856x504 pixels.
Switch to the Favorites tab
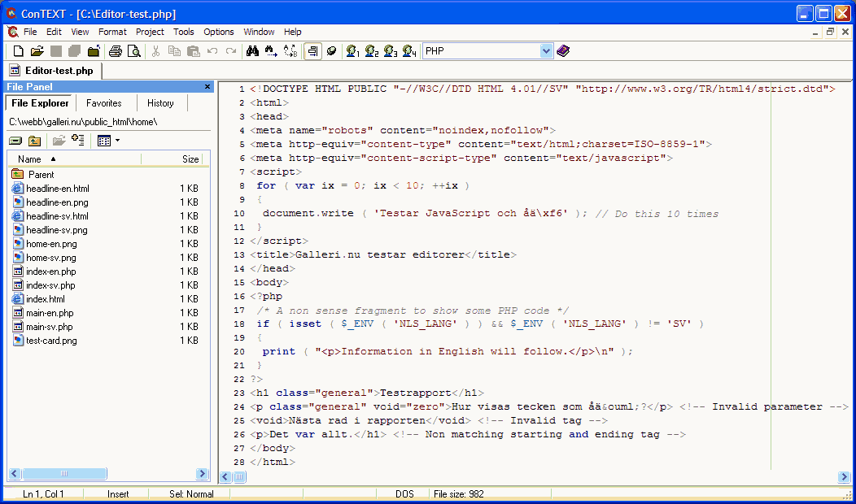(x=103, y=103)
